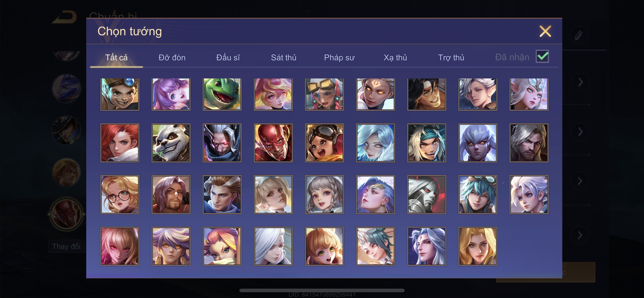The image size is (644, 298).
Task: Switch to the Đỡ đòn tab
Action: (172, 58)
